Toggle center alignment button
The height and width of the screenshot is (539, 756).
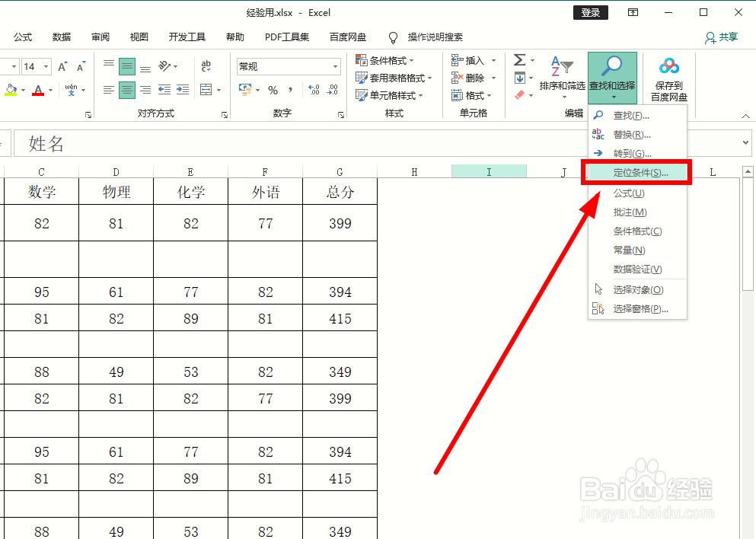(126, 90)
